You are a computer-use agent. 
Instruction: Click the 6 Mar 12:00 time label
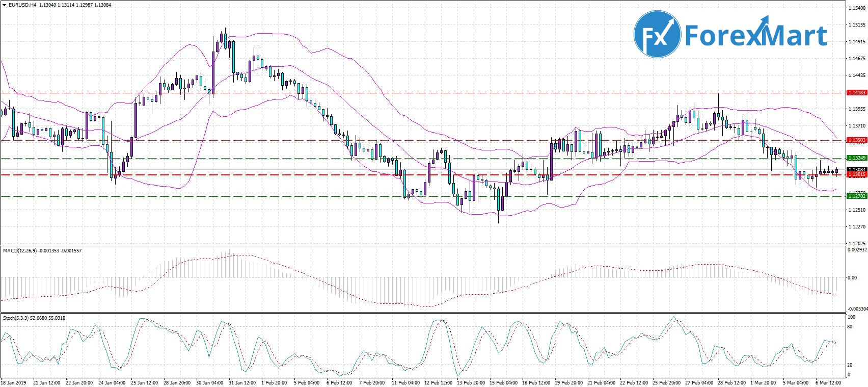828,382
